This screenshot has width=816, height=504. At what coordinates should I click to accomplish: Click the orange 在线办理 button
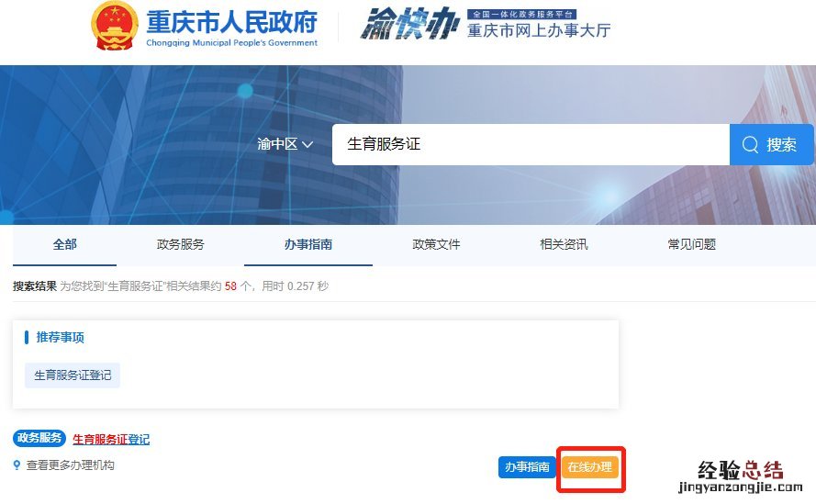pos(589,467)
